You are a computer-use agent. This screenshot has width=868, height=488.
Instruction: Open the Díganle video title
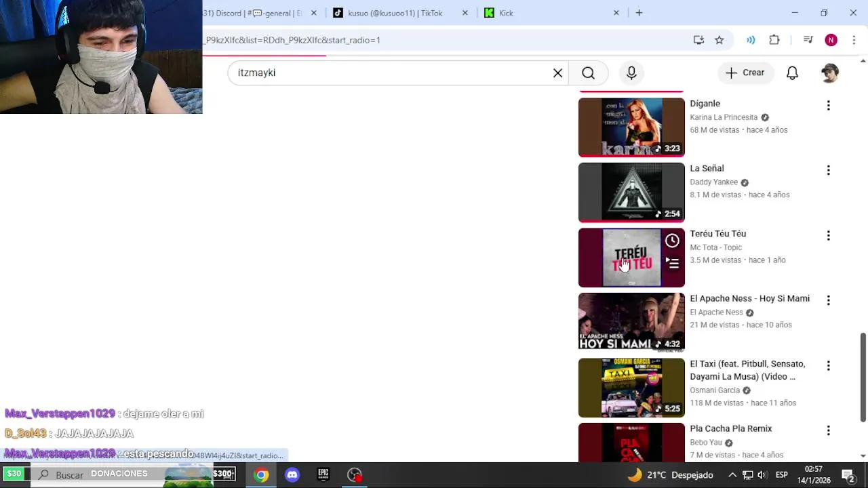click(x=705, y=104)
